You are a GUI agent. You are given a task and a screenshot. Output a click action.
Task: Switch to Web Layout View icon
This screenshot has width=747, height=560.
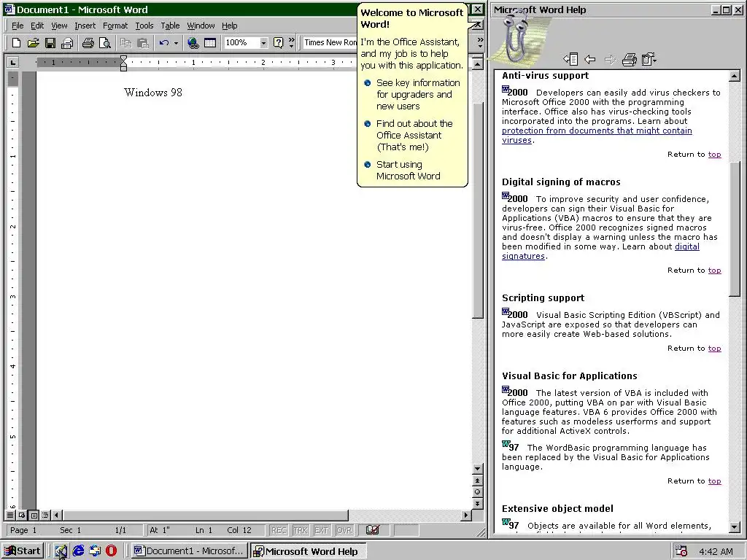click(22, 515)
